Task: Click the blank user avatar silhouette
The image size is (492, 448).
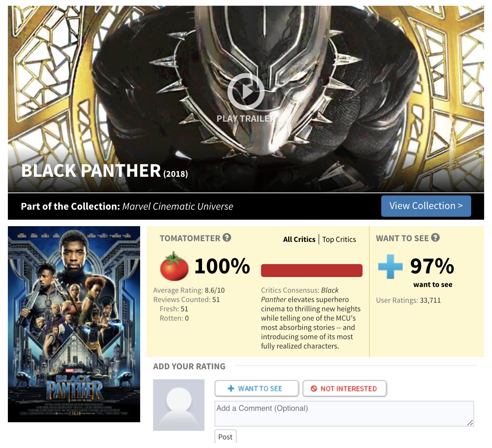Action: pyautogui.click(x=178, y=405)
